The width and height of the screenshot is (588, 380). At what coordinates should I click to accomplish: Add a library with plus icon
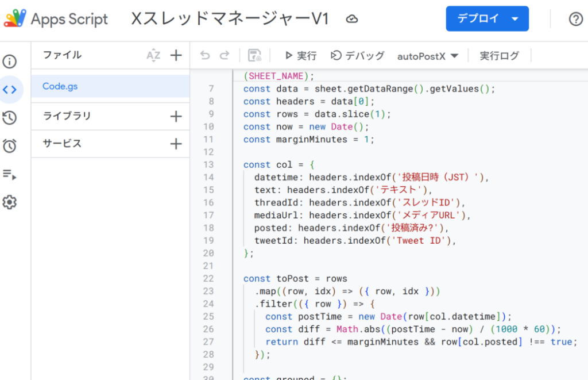[176, 116]
